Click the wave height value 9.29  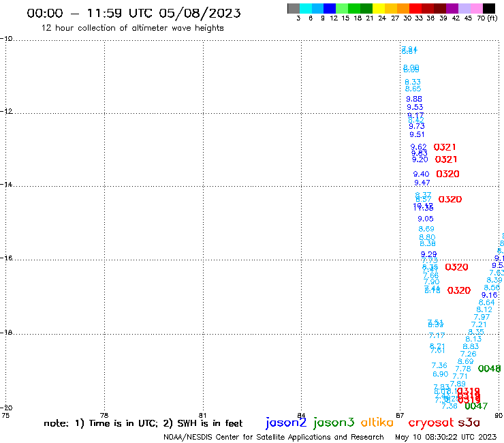point(429,254)
